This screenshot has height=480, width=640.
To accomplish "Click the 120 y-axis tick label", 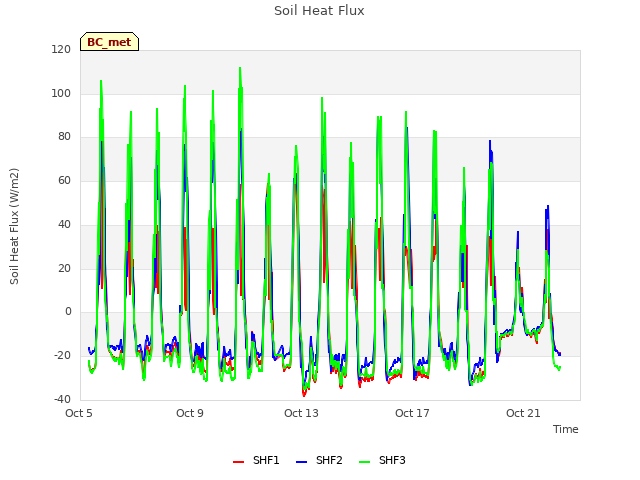I will click(61, 50).
